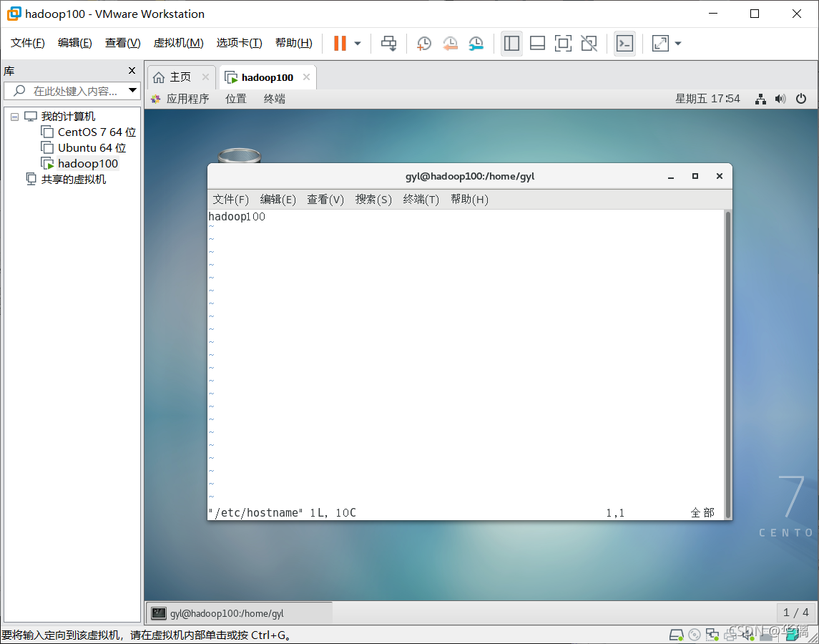Take a snapshot of the virtual machine
The width and height of the screenshot is (819, 644).
pyautogui.click(x=423, y=43)
